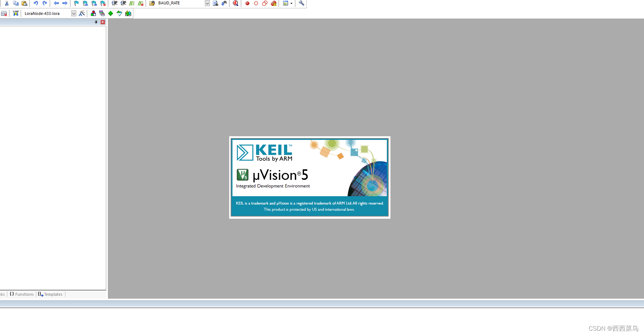This screenshot has width=644, height=335.
Task: Redo the last undone edit
Action: click(45, 3)
